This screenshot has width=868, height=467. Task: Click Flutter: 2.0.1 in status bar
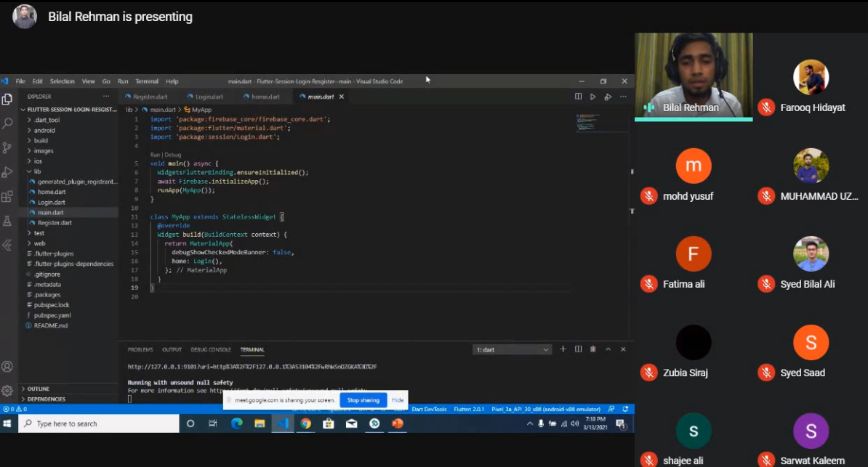click(x=469, y=410)
